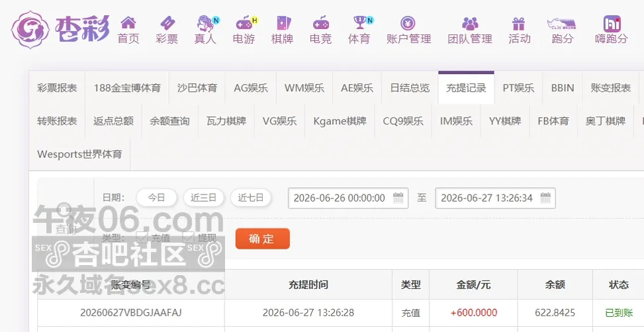This screenshot has height=332, width=644.
Task: Switch to WM娱乐 tab
Action: pos(304,87)
